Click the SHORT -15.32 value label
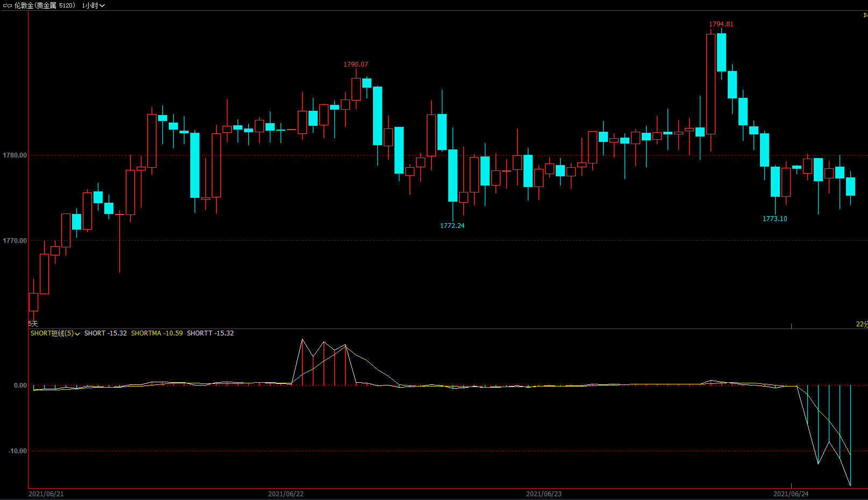868x500 pixels. click(x=105, y=333)
